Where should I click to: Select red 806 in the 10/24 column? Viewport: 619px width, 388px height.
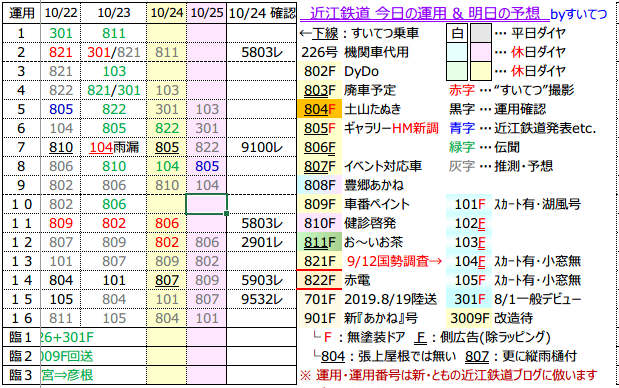pyautogui.click(x=167, y=223)
